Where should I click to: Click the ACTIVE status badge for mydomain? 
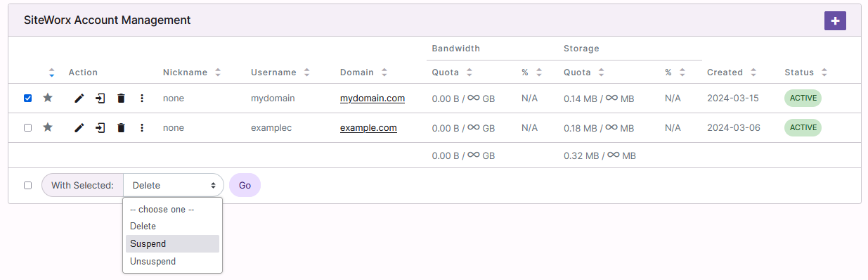pos(803,98)
